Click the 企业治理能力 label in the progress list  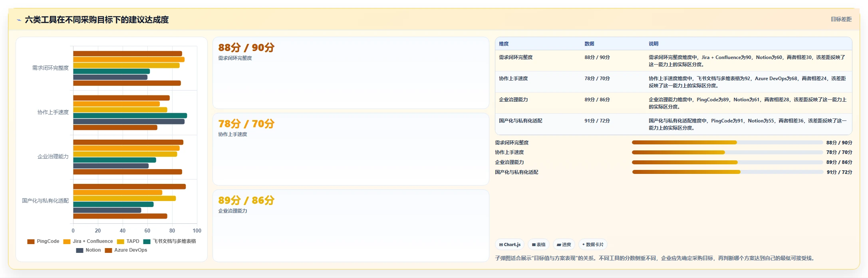509,162
